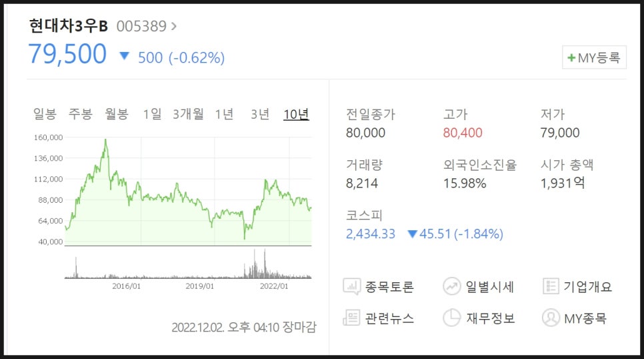Select the 월봉 monthly candle tab
This screenshot has width=644, height=359.
[117, 114]
